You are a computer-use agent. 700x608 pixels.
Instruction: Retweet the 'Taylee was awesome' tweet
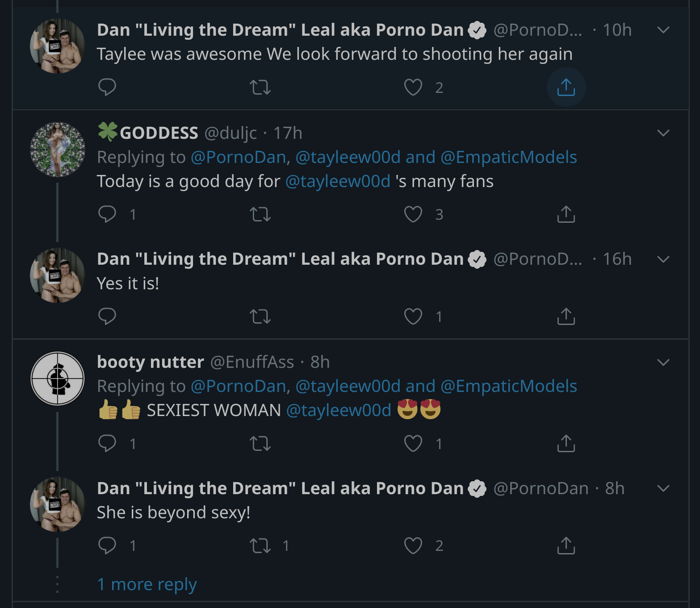pyautogui.click(x=260, y=87)
